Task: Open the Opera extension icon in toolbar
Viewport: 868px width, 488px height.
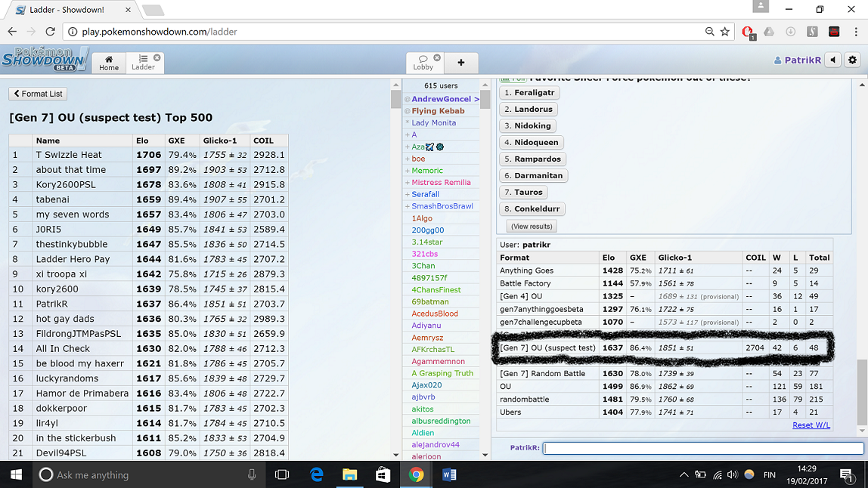Action: click(748, 32)
